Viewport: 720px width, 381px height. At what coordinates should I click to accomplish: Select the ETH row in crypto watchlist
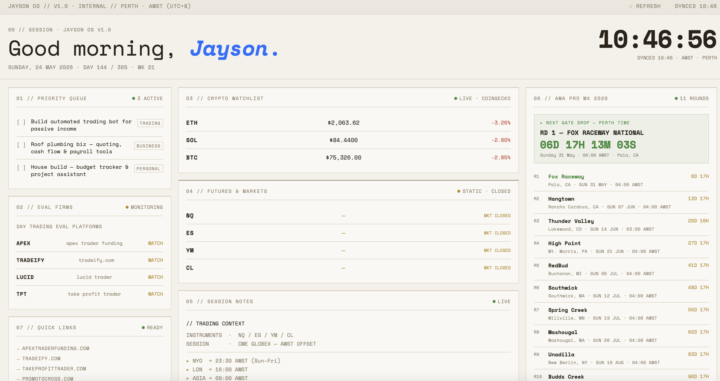tap(348, 123)
